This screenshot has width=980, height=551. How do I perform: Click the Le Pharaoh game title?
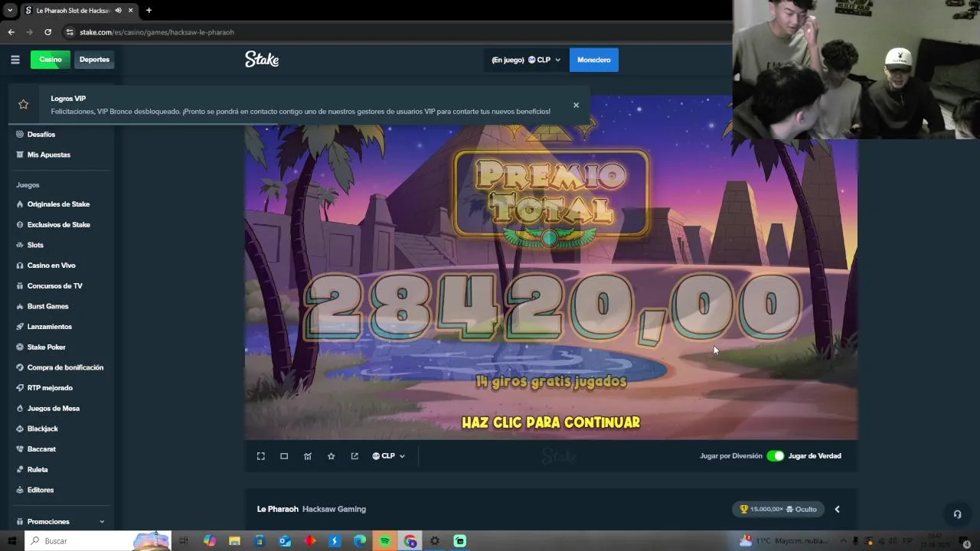[x=278, y=509]
